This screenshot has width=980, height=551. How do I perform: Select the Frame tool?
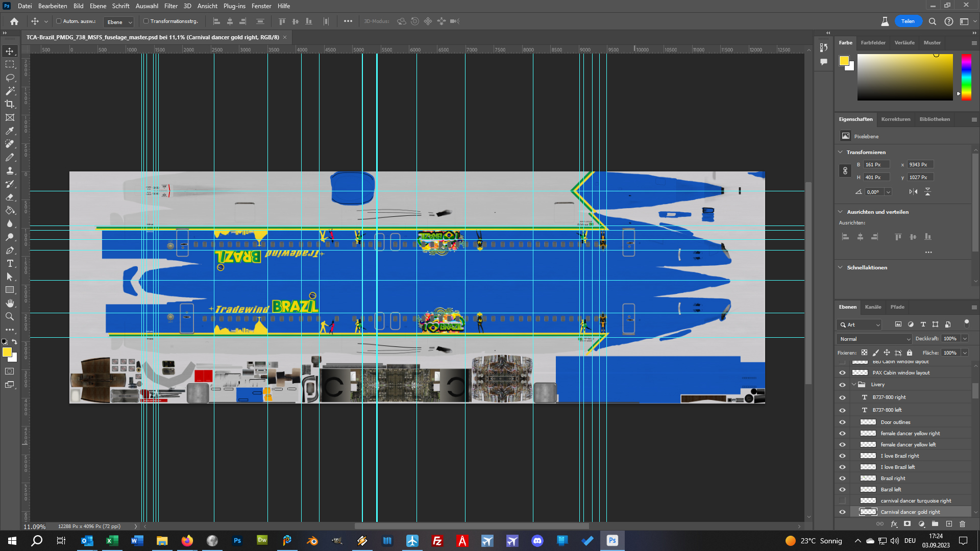(10, 117)
